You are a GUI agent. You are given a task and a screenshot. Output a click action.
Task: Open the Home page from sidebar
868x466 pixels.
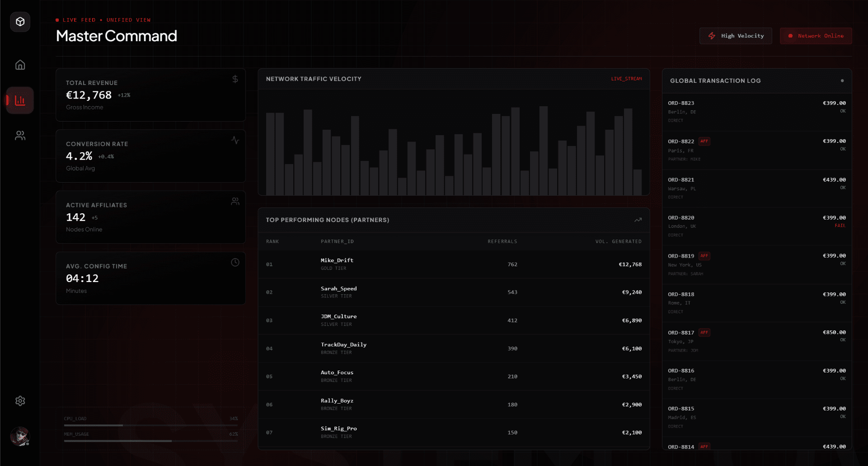pos(20,65)
